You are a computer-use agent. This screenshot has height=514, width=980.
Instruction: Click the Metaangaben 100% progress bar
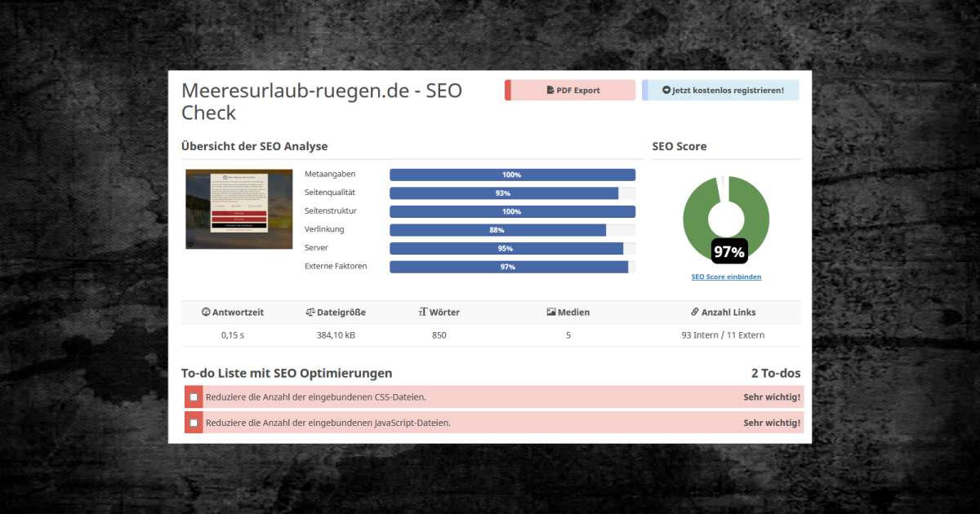point(512,175)
